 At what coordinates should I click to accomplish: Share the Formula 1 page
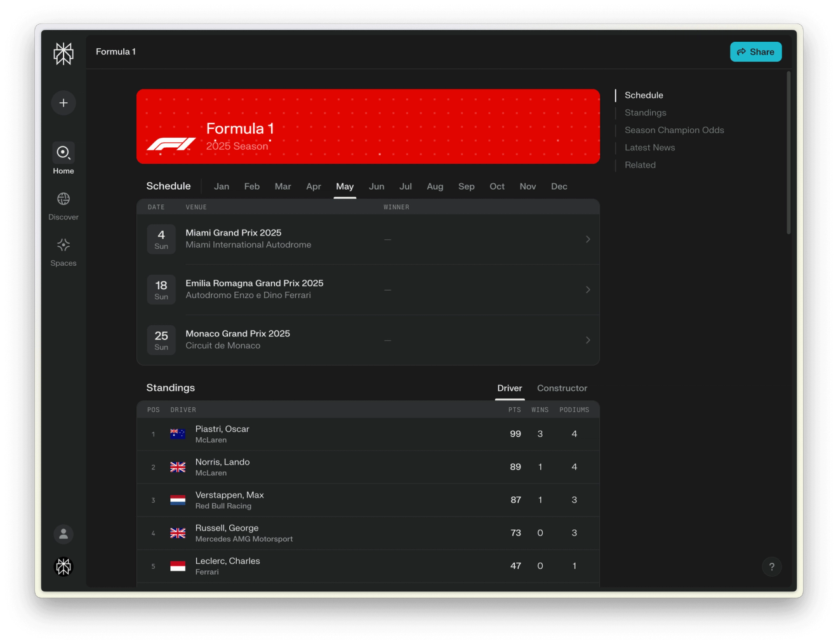tap(755, 52)
